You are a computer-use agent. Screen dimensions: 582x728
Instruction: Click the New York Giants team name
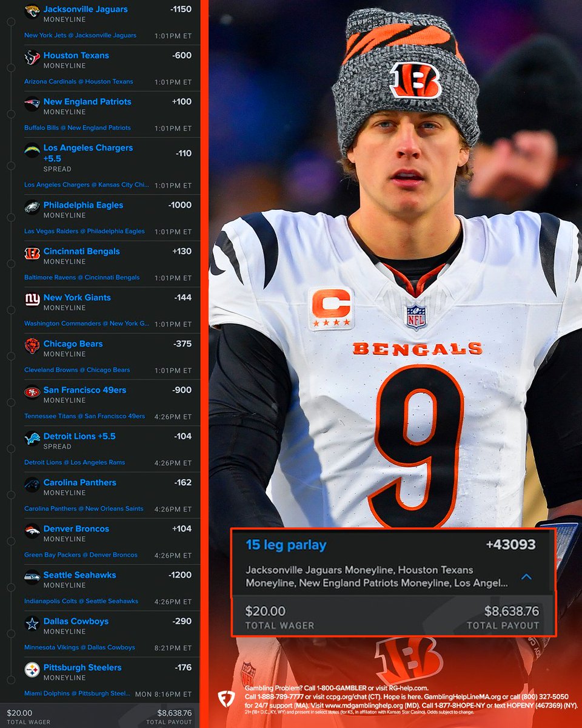[77, 297]
